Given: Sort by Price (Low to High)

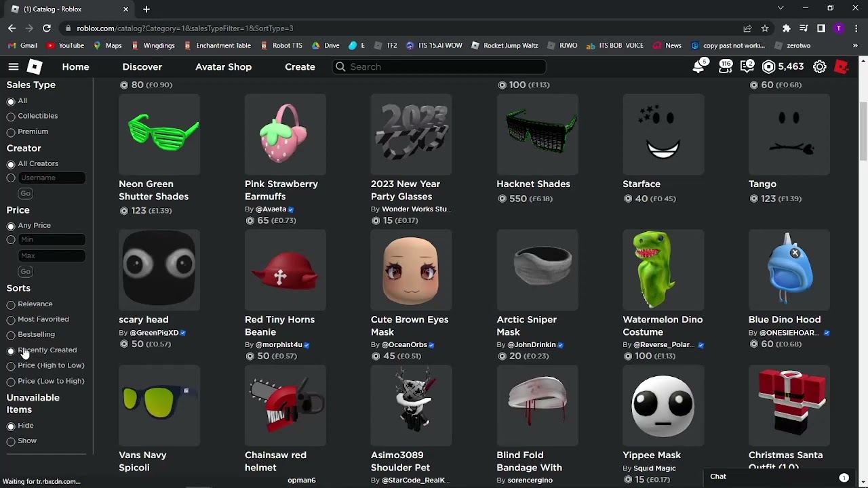Looking at the screenshot, I should coord(11,382).
